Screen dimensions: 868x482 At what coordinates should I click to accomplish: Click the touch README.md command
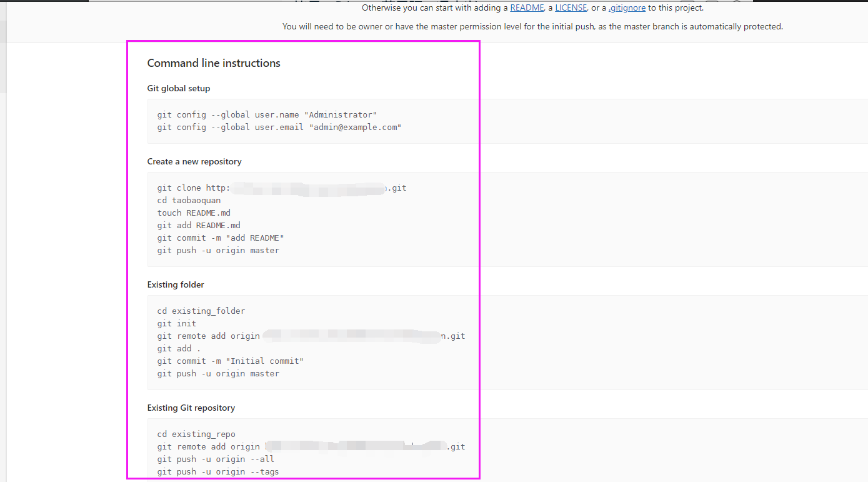click(x=194, y=213)
